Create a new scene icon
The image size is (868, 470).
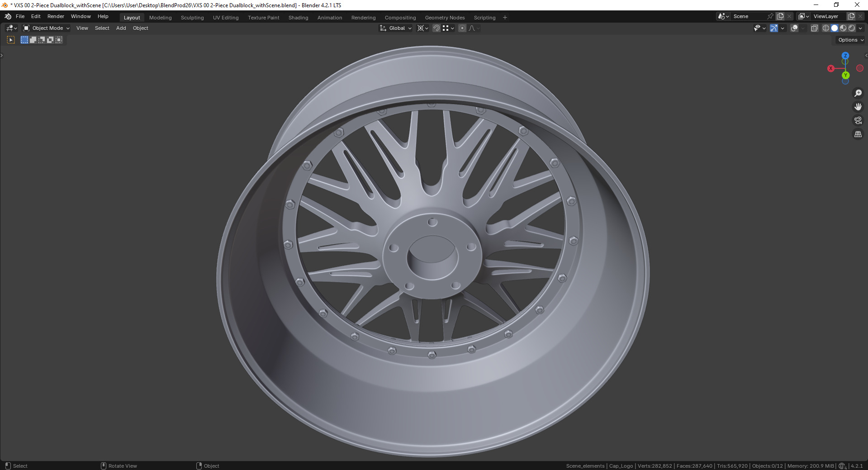click(780, 16)
